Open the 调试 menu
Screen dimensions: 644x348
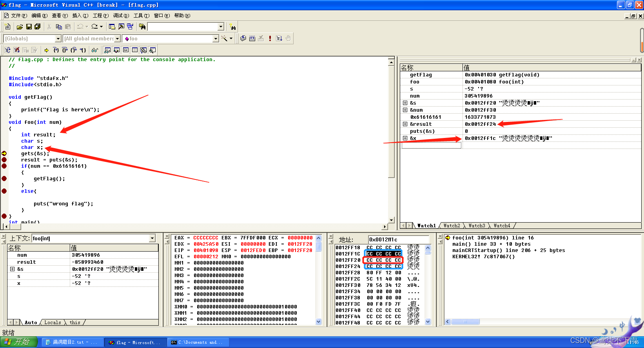tap(121, 16)
